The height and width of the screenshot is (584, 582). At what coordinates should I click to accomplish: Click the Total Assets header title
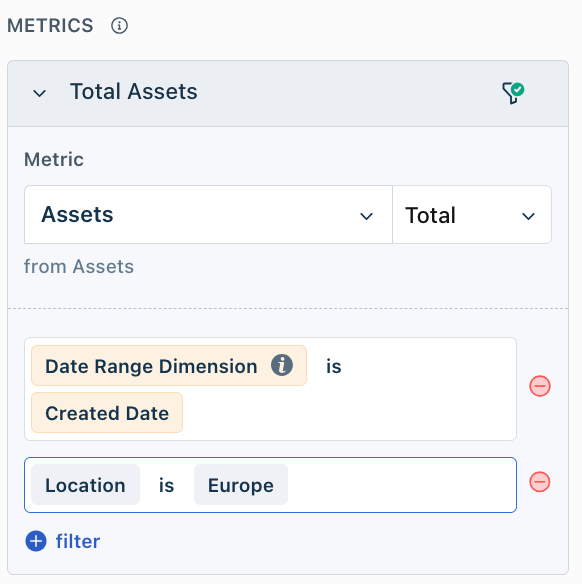tap(134, 92)
